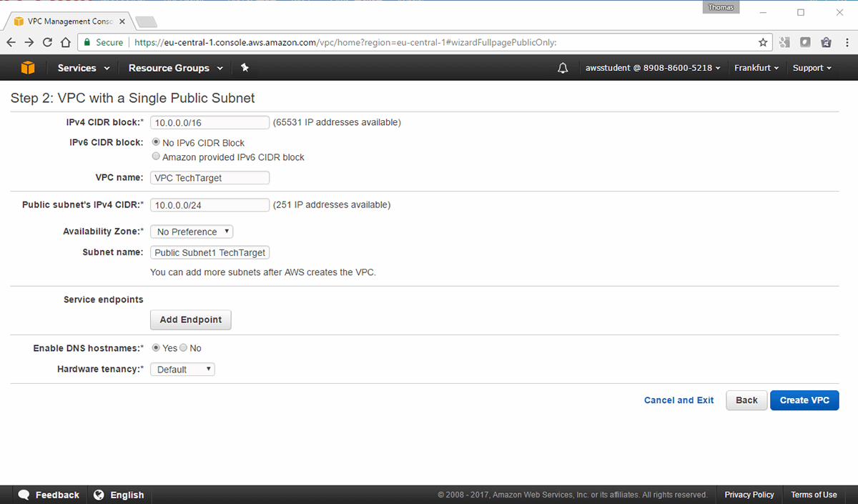The image size is (858, 504).
Task: Open the Terms of Use link
Action: click(814, 495)
